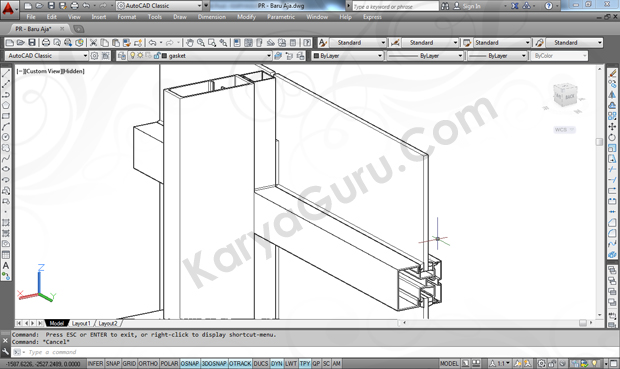Select the Circle draw tool
620x369 pixels.
6,137
